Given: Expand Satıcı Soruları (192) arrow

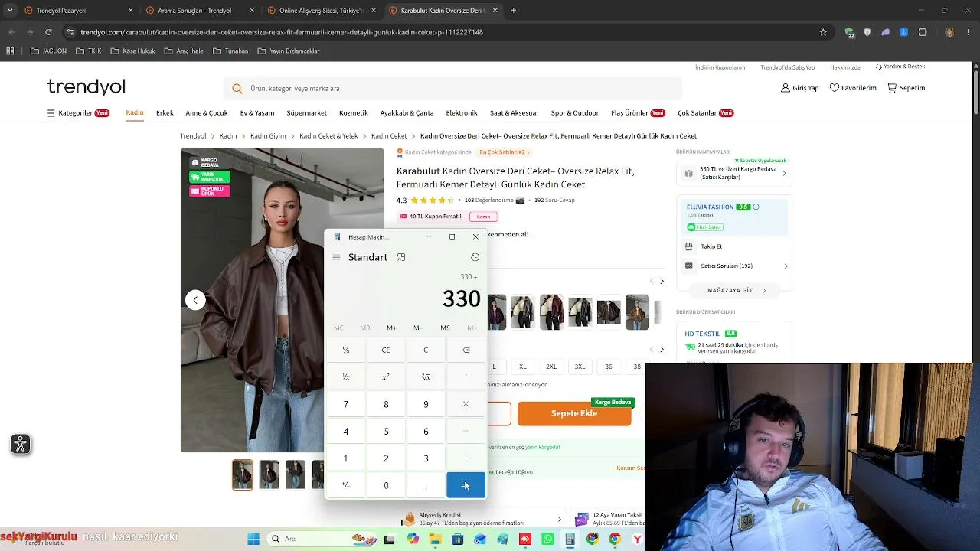Looking at the screenshot, I should click(786, 266).
